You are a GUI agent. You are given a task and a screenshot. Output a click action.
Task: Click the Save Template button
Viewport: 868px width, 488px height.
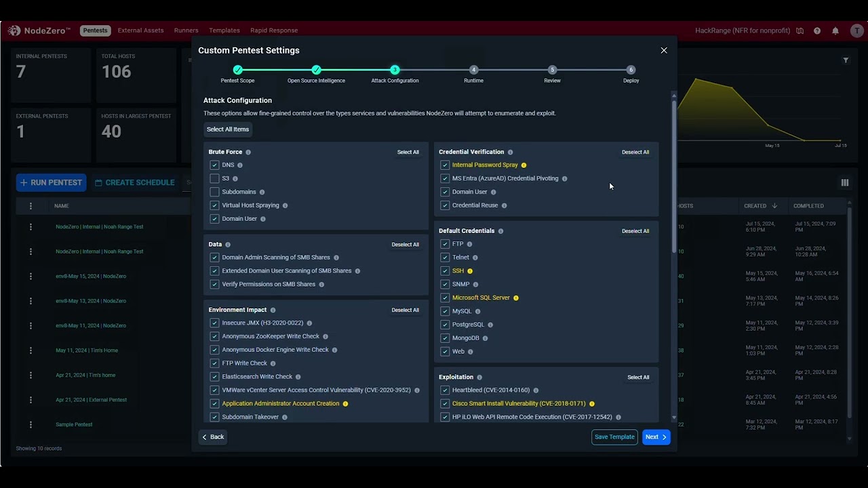614,437
